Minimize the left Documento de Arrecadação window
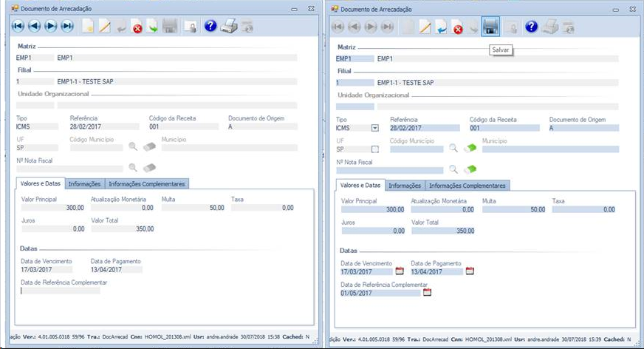 [x=294, y=9]
